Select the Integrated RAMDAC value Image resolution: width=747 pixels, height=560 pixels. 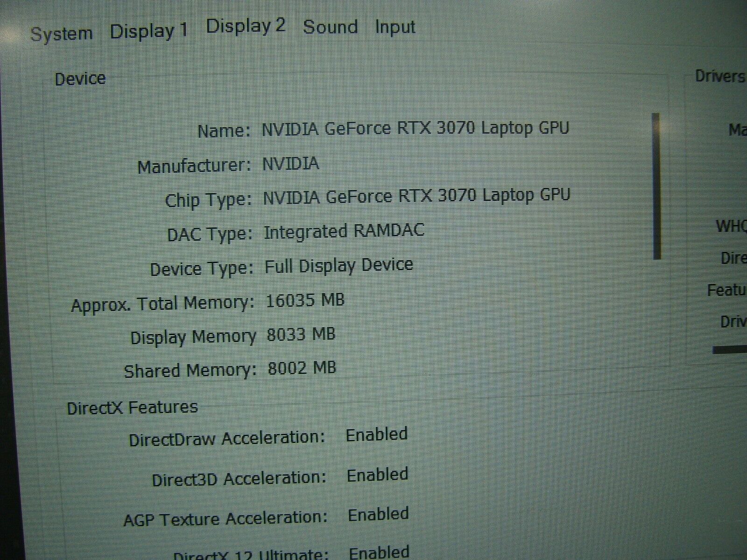point(344,231)
